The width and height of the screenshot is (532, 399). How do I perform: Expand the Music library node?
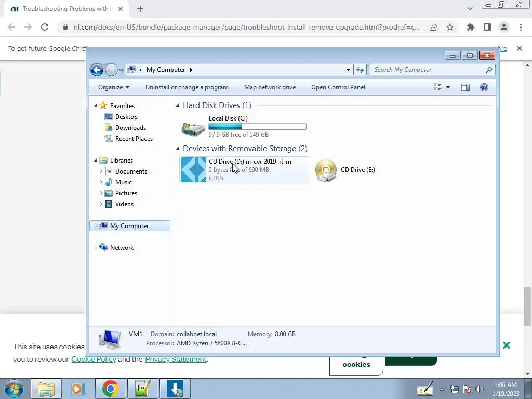click(101, 182)
